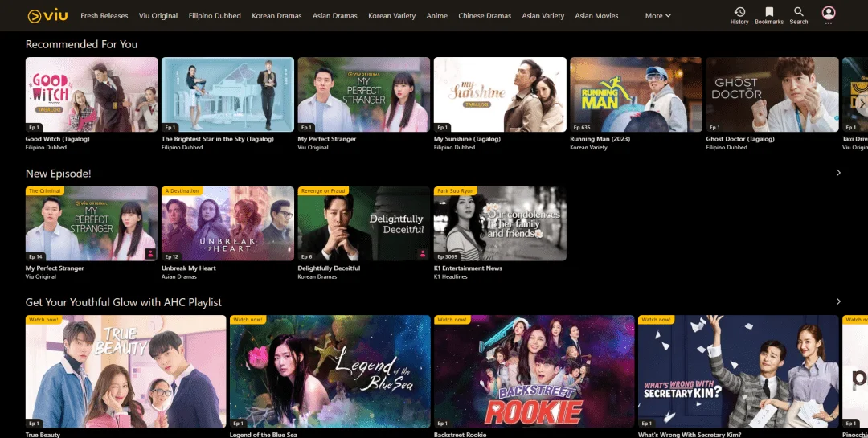Click The Criminal tag on My Perfect Stranger

click(x=45, y=190)
